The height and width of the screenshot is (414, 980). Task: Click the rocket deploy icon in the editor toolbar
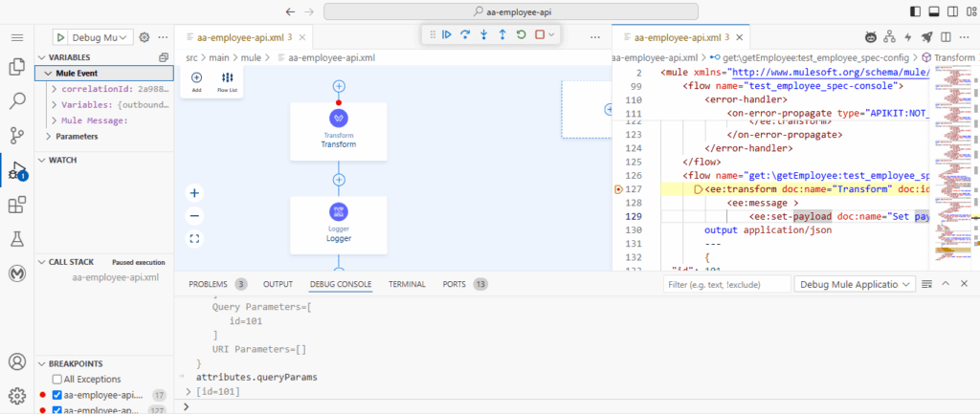926,37
